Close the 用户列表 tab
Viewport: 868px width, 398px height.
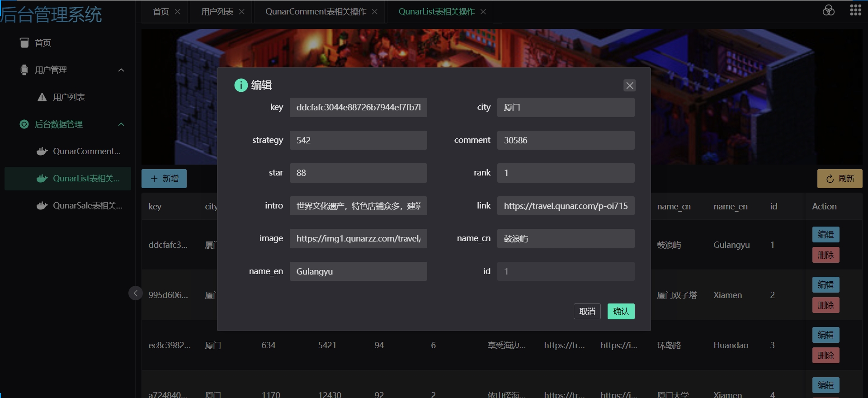click(242, 12)
